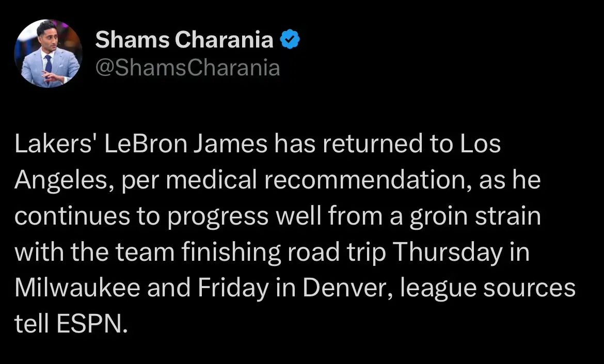The image size is (604, 364).
Task: Click "LeBron" in the tweet text
Action: (146, 144)
